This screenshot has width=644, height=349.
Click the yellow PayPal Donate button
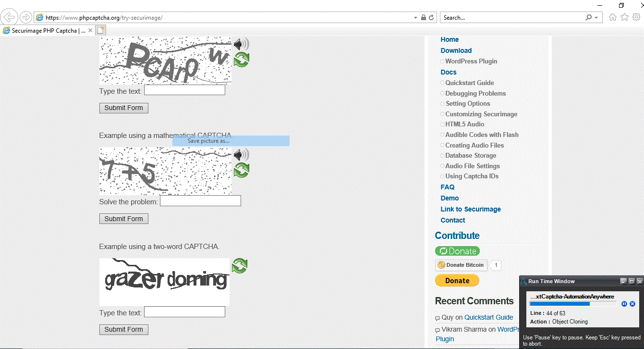tap(457, 280)
